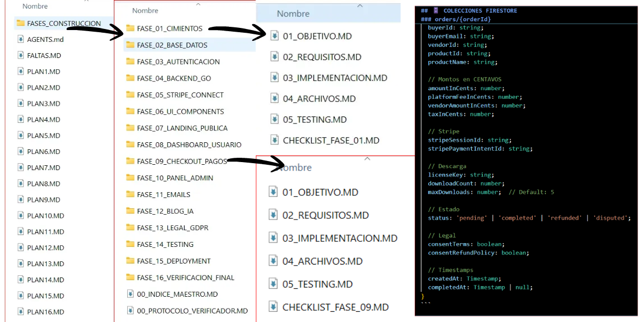Click the sort chevron above CHECKLIST_FASE_01 list's Nombre header
Image resolution: width=644 pixels, height=322 pixels.
360,6
